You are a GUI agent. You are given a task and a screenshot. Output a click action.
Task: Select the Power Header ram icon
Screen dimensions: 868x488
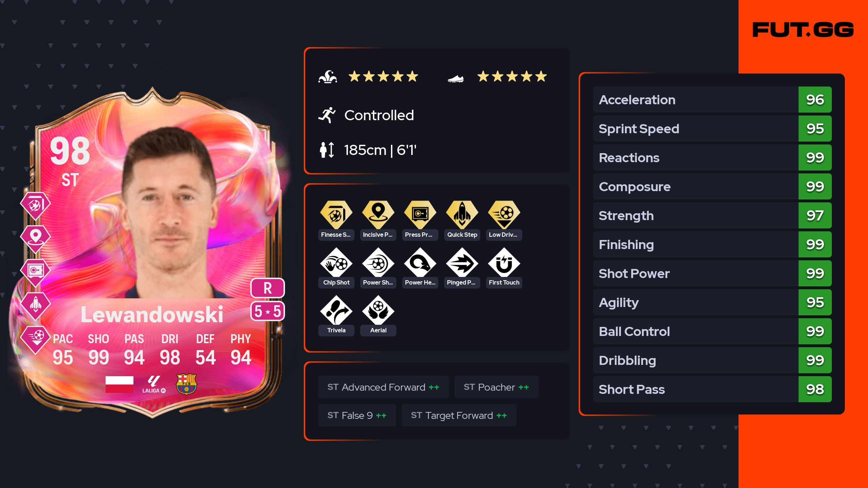(420, 262)
